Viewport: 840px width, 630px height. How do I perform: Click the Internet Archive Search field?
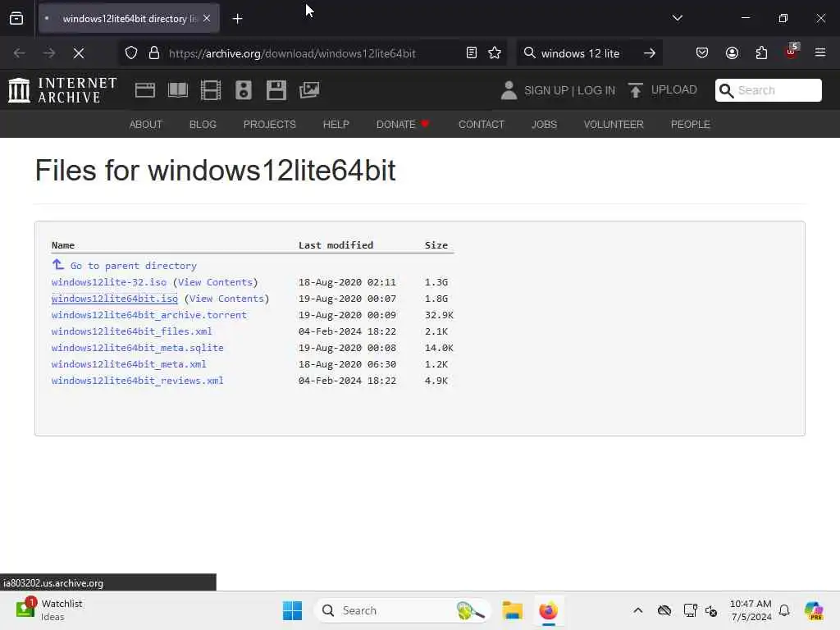coord(768,90)
